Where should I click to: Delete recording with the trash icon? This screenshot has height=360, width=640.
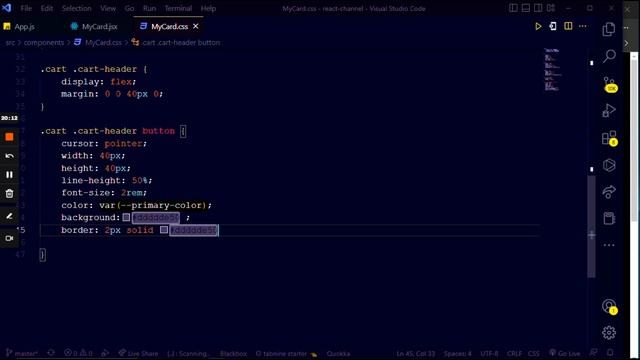pyautogui.click(x=9, y=193)
